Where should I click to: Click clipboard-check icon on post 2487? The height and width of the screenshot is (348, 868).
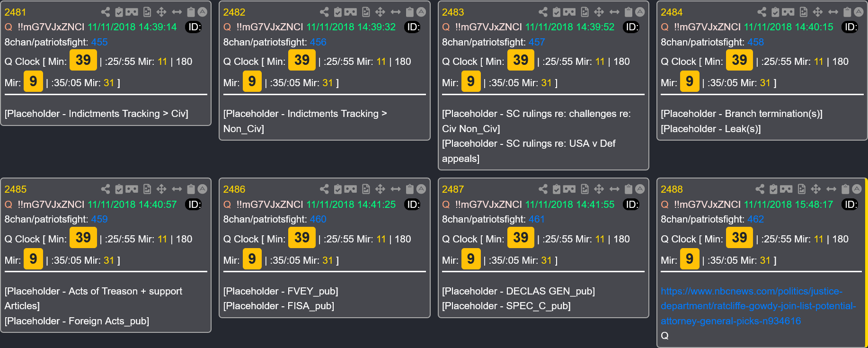click(557, 189)
